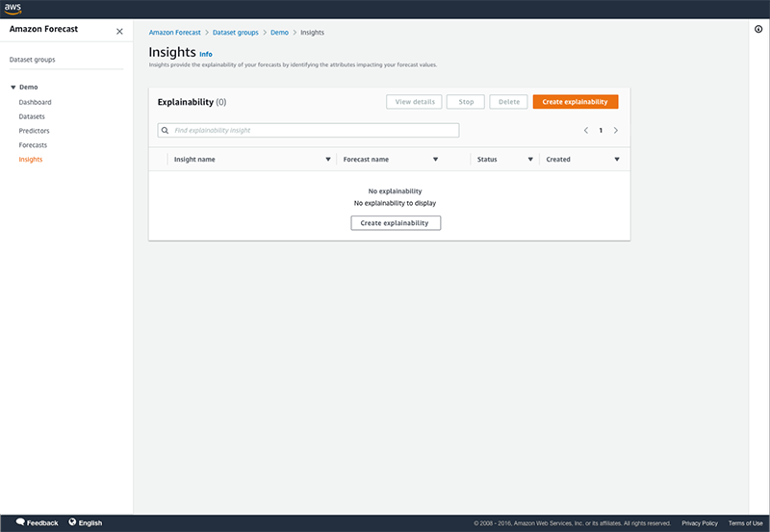The height and width of the screenshot is (532, 770).
Task: Go to Demo breadcrumb link
Action: [279, 33]
